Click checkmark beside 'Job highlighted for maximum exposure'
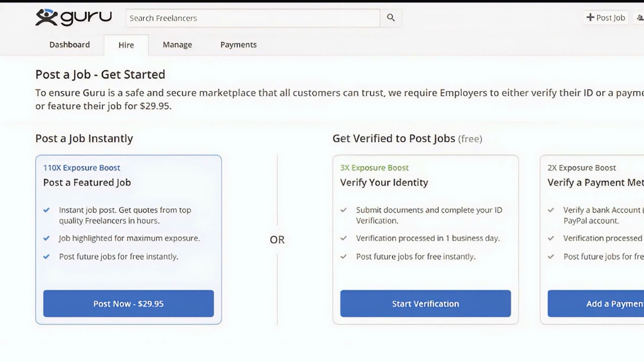 46,238
